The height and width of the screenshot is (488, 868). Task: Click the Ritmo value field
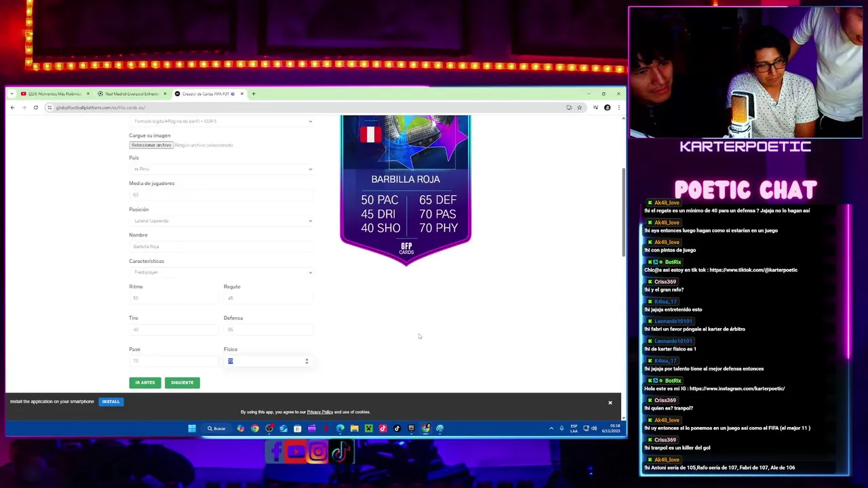click(174, 298)
